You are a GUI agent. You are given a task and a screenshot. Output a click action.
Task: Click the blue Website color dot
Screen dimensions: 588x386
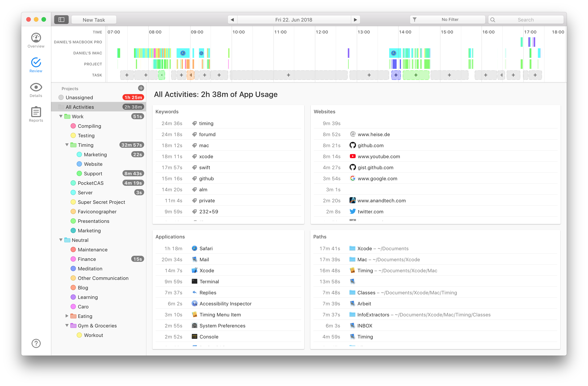79,164
